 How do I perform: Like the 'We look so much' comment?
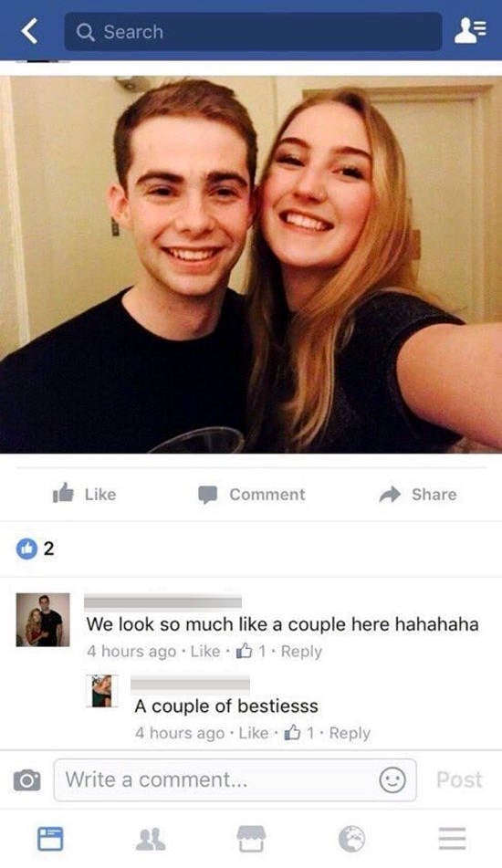tap(204, 651)
